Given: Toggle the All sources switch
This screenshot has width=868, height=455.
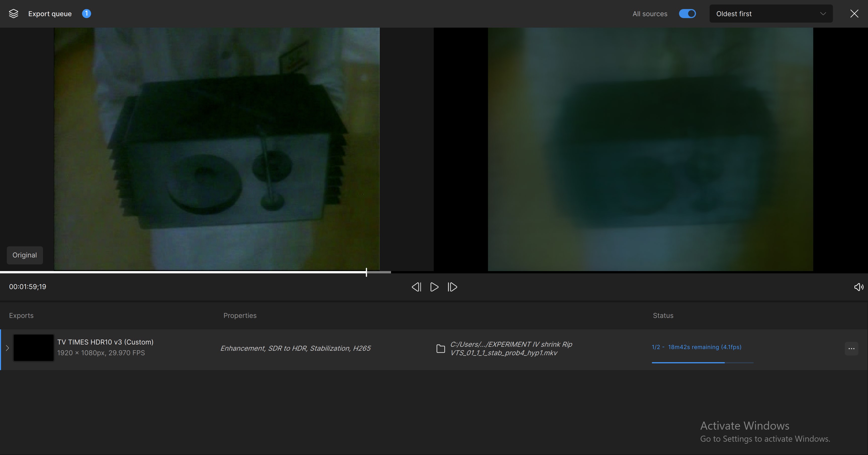Looking at the screenshot, I should click(687, 14).
